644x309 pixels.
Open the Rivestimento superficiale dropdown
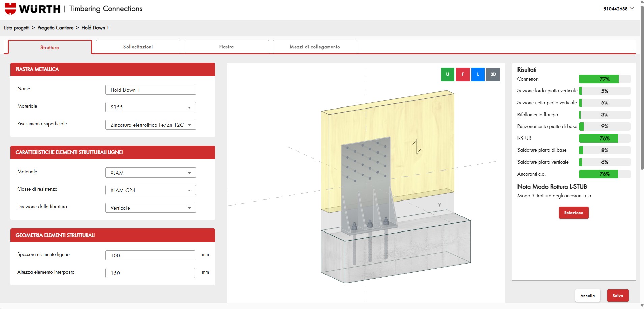(150, 125)
